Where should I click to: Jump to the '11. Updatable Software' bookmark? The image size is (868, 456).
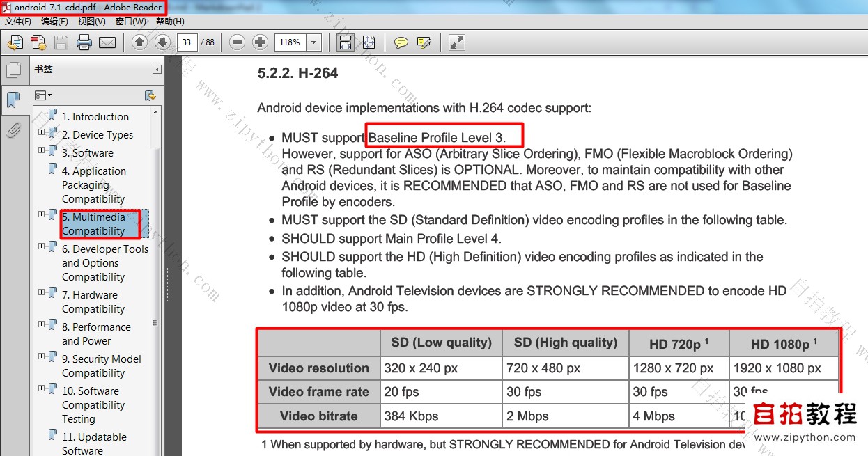pos(94,444)
